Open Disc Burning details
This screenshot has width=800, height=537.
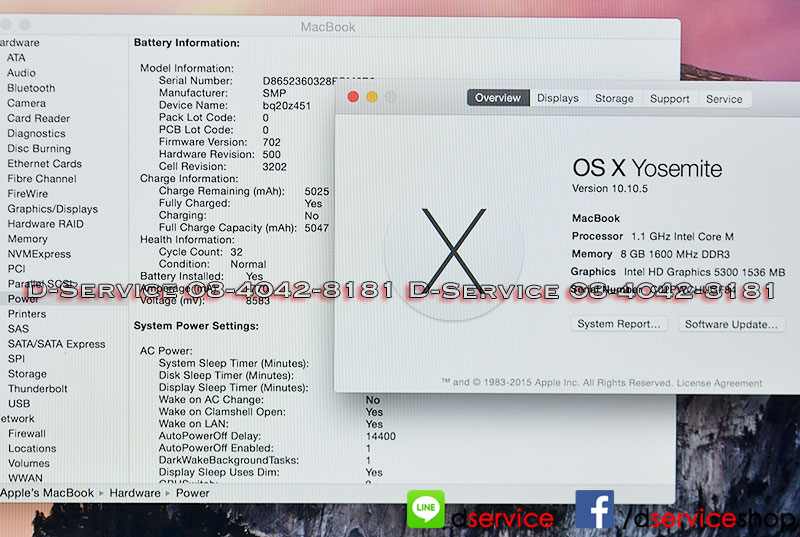click(x=39, y=148)
